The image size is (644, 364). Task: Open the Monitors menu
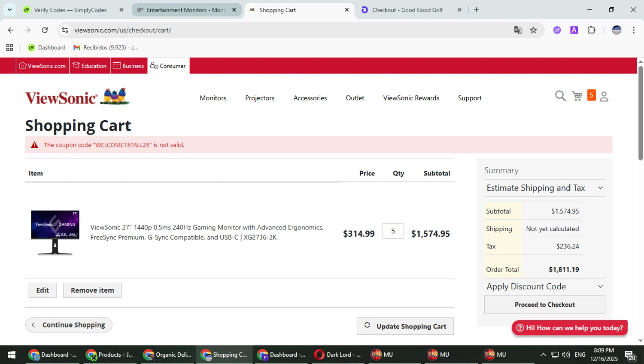tap(213, 98)
